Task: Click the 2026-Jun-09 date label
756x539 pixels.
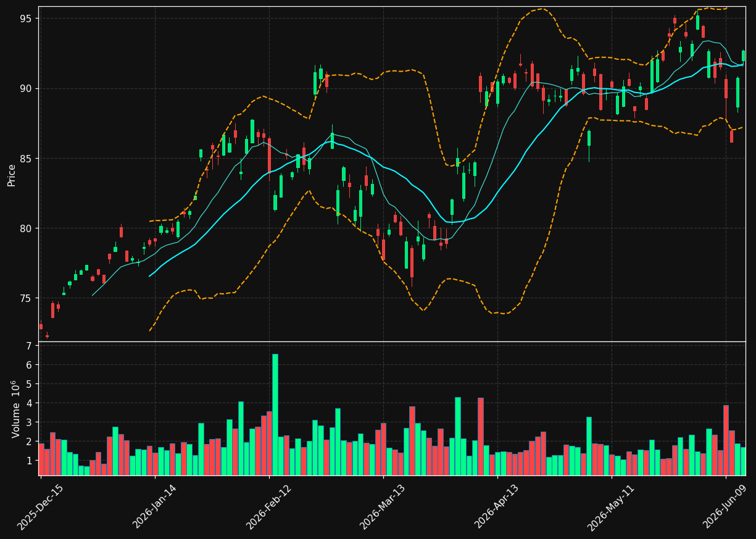Action: 726,507
